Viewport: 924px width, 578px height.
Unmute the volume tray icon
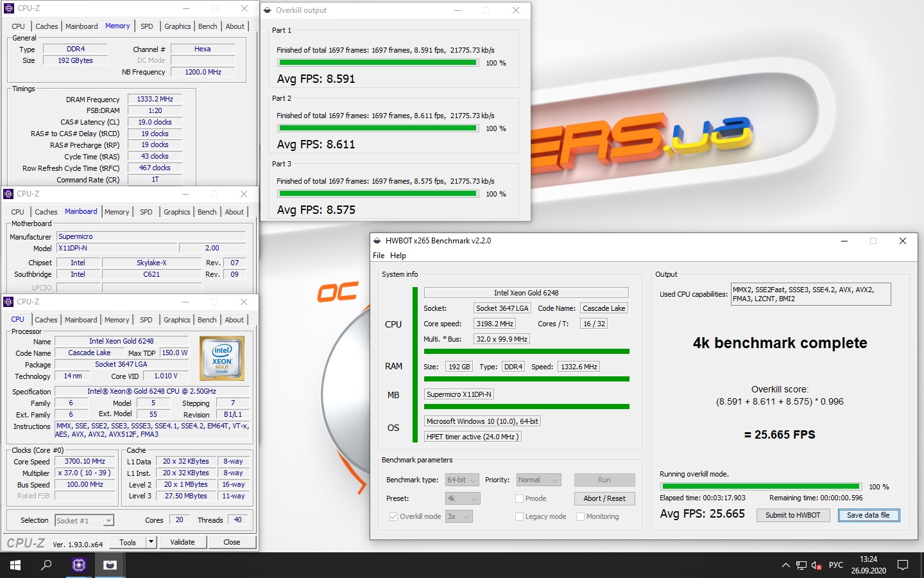click(x=817, y=565)
